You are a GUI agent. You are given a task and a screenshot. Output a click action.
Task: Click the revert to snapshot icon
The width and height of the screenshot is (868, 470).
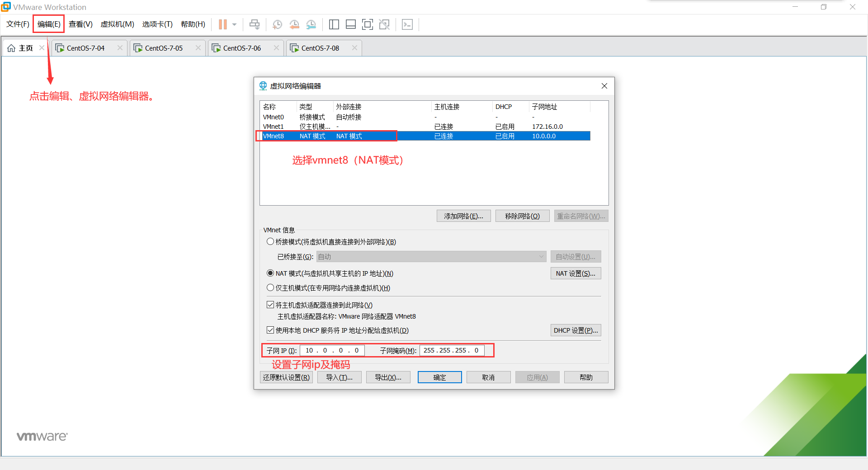pos(294,24)
